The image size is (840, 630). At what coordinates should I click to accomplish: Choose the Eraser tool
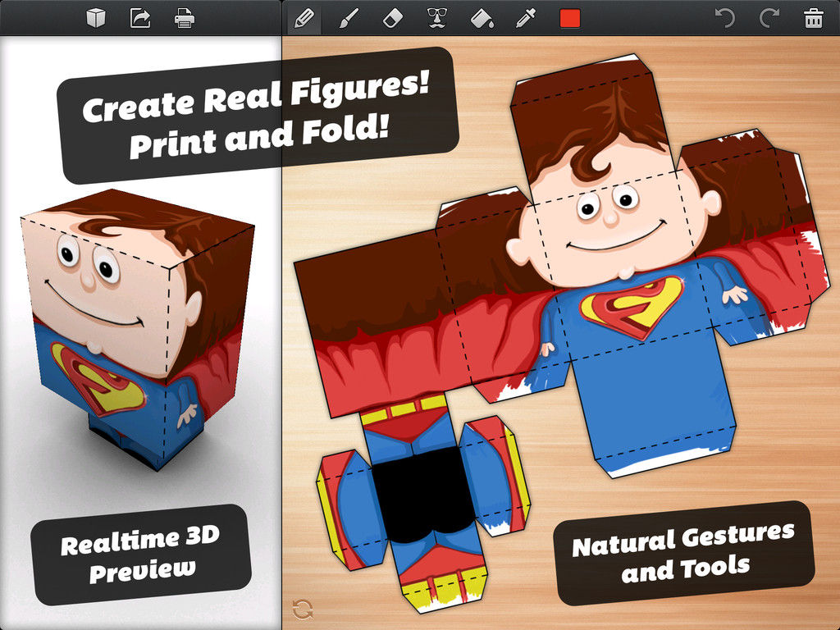coord(393,18)
